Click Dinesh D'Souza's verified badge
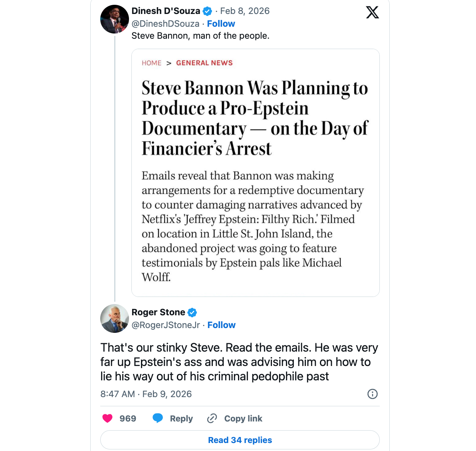The width and height of the screenshot is (476, 451). click(207, 11)
